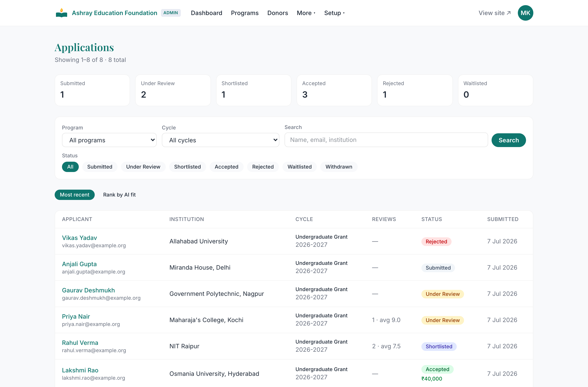Click the SUBMITTED column header

coord(503,219)
